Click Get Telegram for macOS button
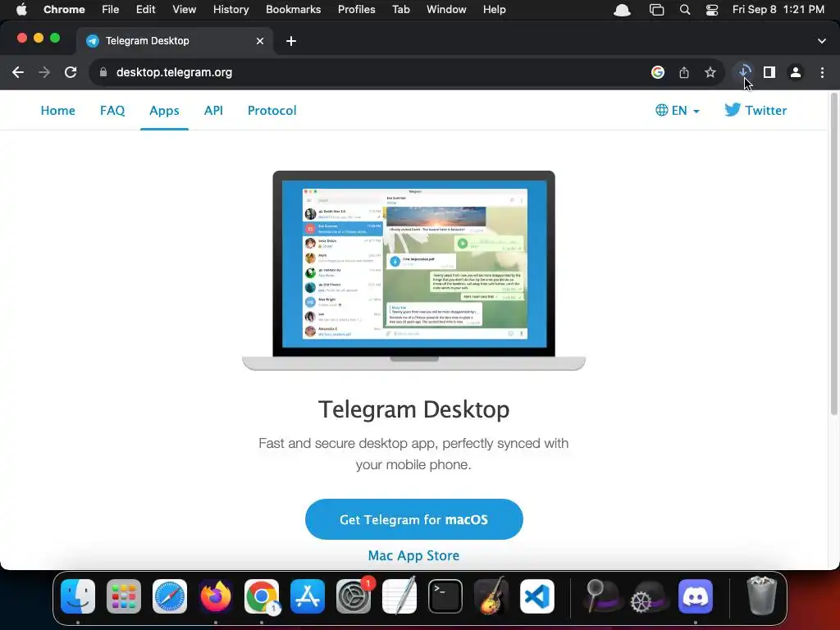The height and width of the screenshot is (630, 840). 414,519
